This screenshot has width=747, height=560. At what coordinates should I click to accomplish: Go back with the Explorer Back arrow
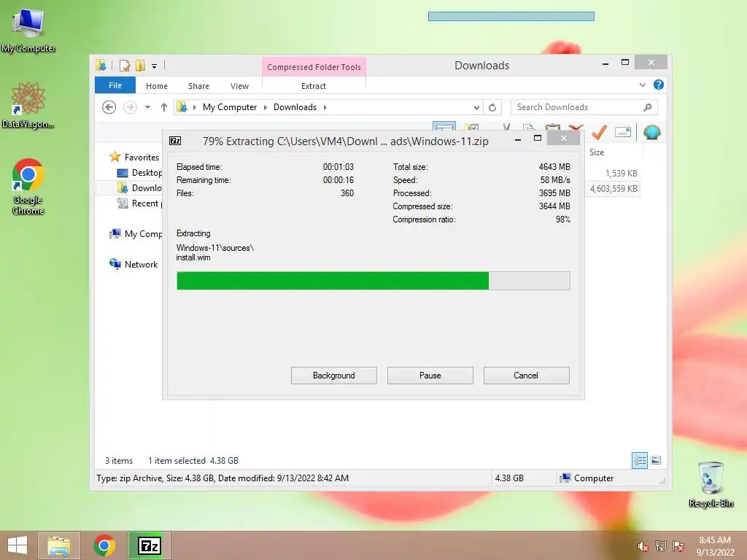(x=109, y=107)
